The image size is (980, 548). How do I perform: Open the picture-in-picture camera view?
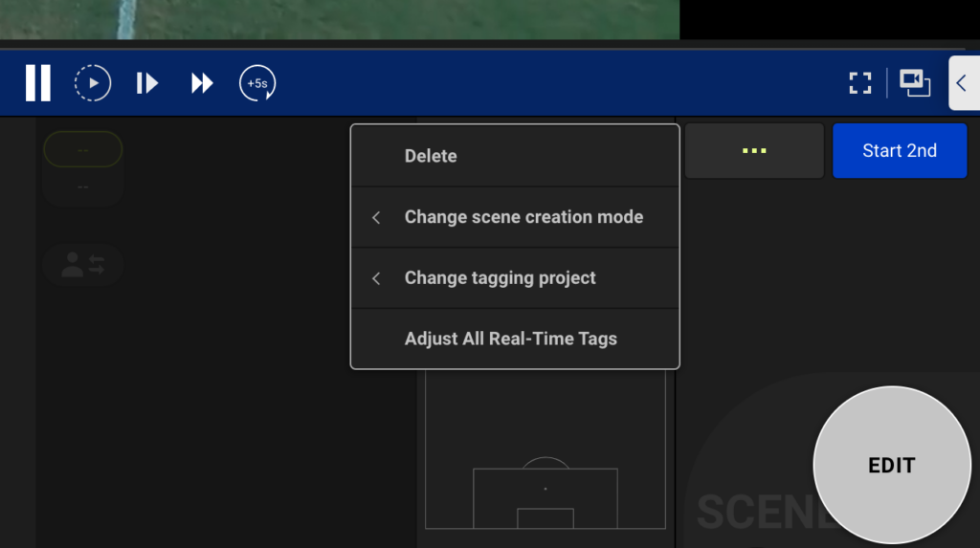click(915, 83)
